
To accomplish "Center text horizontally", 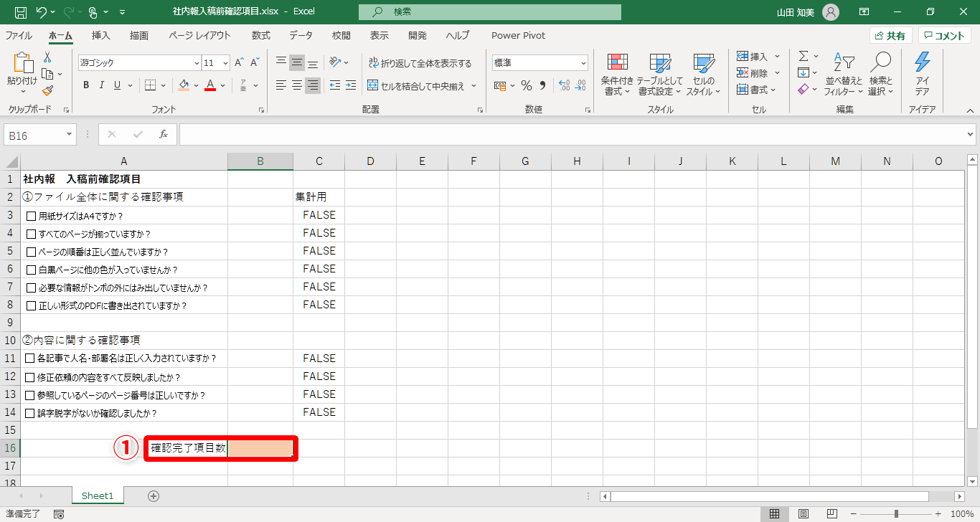I will point(297,85).
